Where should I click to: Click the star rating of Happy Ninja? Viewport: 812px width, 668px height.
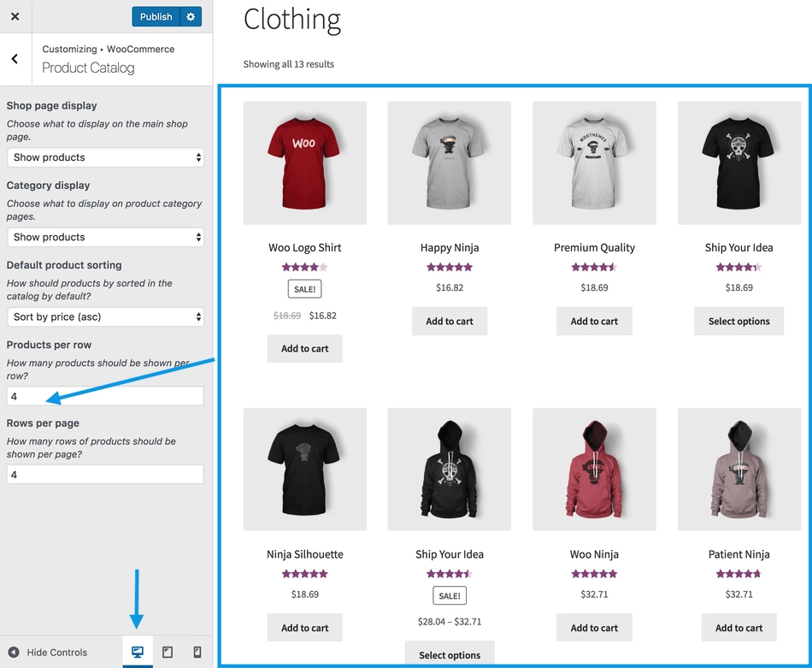coord(450,268)
